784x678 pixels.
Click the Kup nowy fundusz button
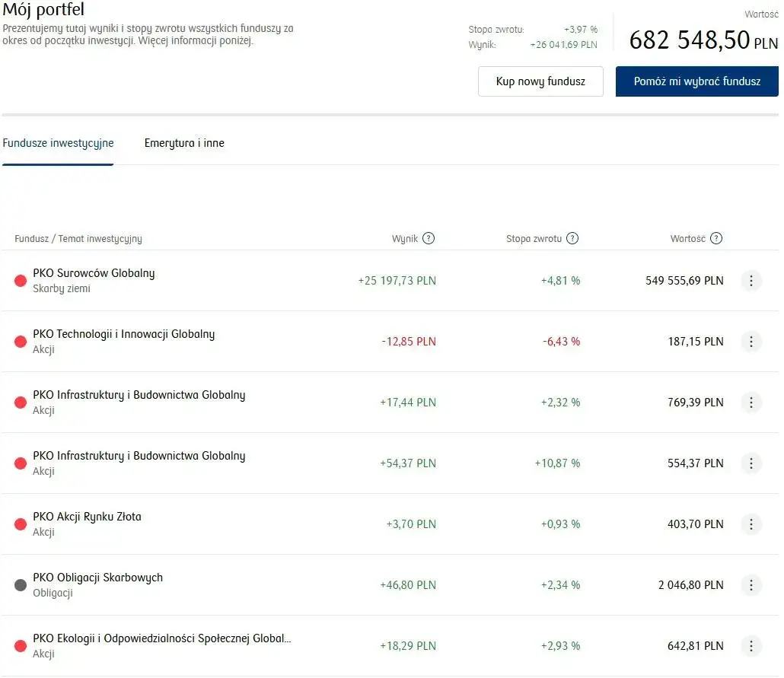[540, 81]
